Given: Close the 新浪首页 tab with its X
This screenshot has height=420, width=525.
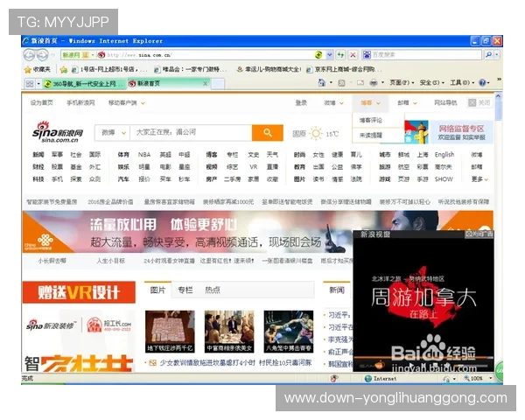Looking at the screenshot, I should click(x=206, y=83).
